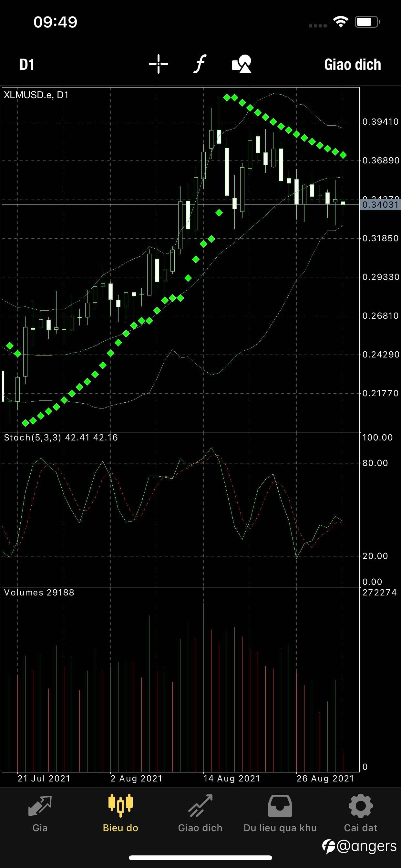The image size is (401, 868).
Task: Tap the battery status icon
Action: (x=367, y=22)
